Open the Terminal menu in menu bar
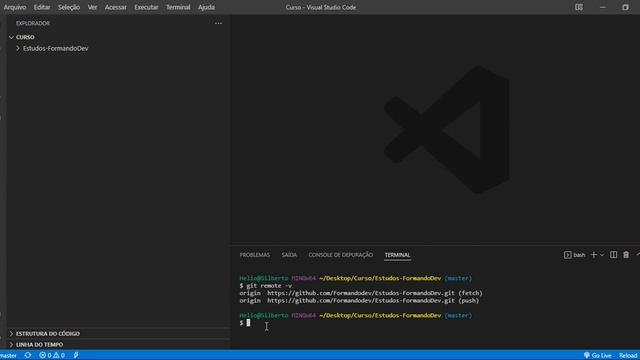Viewport: 640px width, 360px height. coord(178,7)
